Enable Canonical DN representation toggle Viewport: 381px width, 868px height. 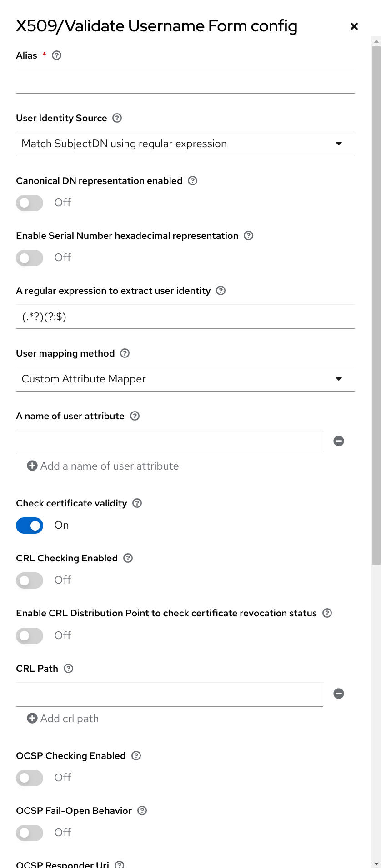click(30, 203)
